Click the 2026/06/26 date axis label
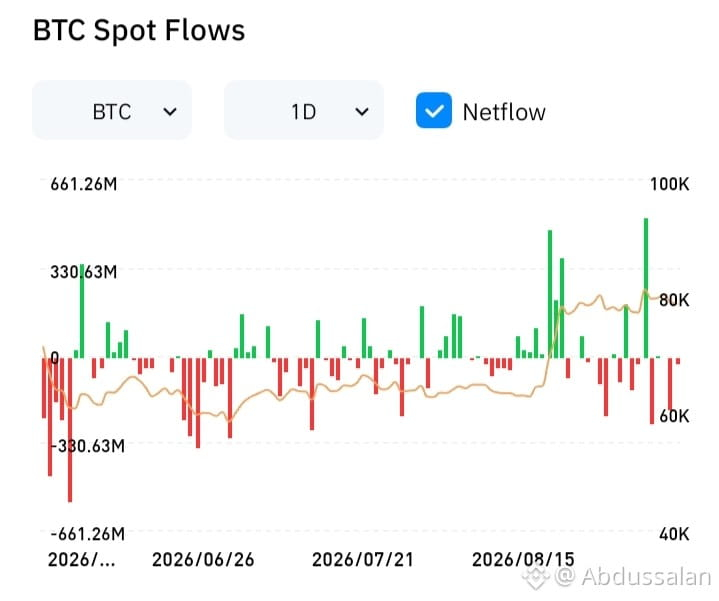Screen dimensions: 719x601 coord(203,559)
